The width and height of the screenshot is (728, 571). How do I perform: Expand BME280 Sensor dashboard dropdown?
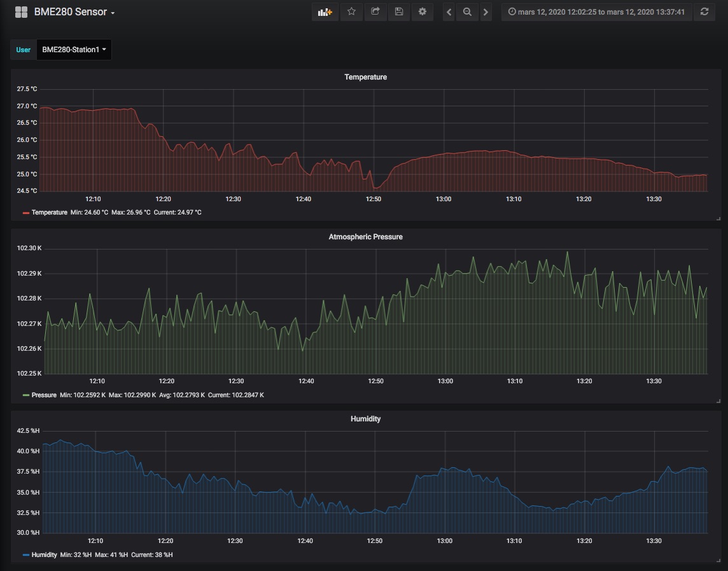74,12
